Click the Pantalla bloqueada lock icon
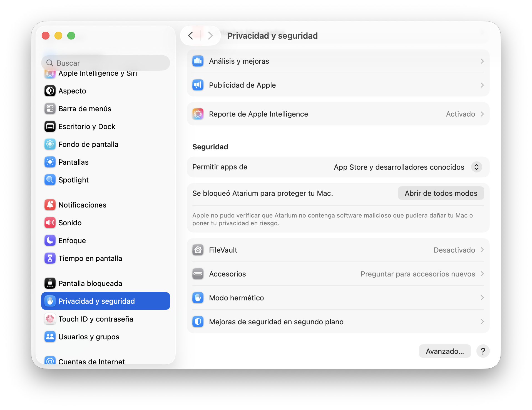This screenshot has height=410, width=532. 50,283
